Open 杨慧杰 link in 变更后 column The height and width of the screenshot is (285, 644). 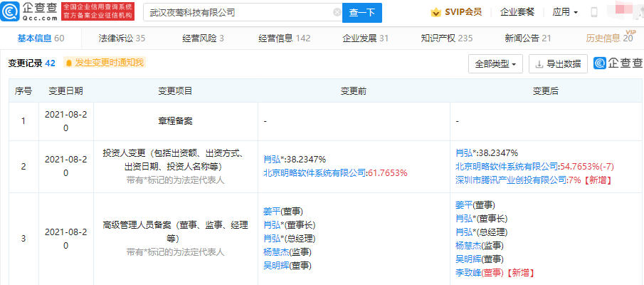tap(468, 246)
